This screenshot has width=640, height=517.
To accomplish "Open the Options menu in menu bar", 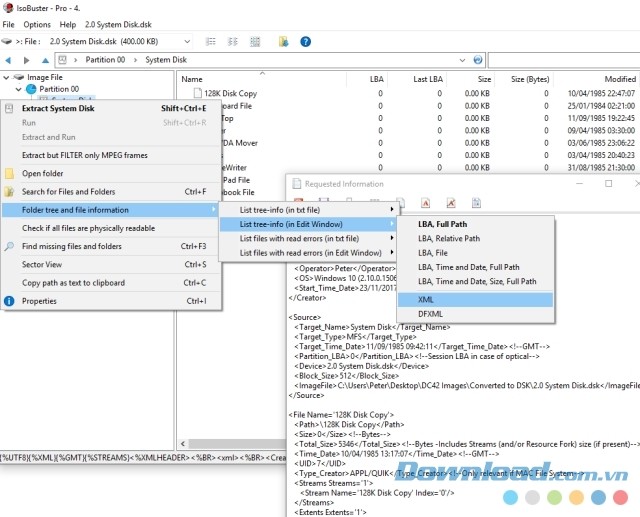I will (x=37, y=24).
